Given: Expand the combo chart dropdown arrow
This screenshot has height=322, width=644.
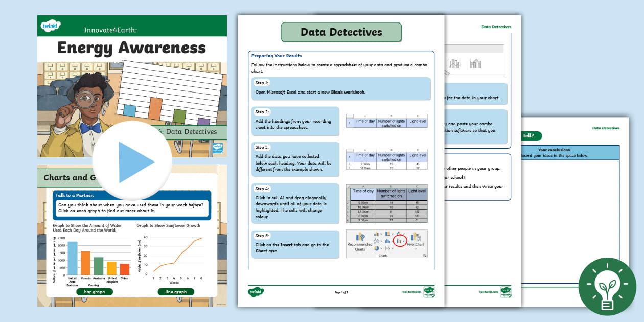Looking at the screenshot, I should click(404, 241).
